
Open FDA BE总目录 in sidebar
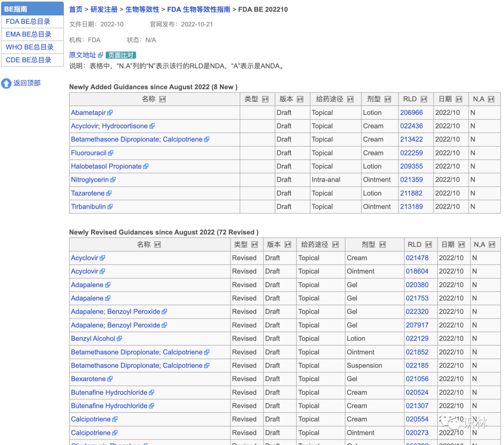28,21
